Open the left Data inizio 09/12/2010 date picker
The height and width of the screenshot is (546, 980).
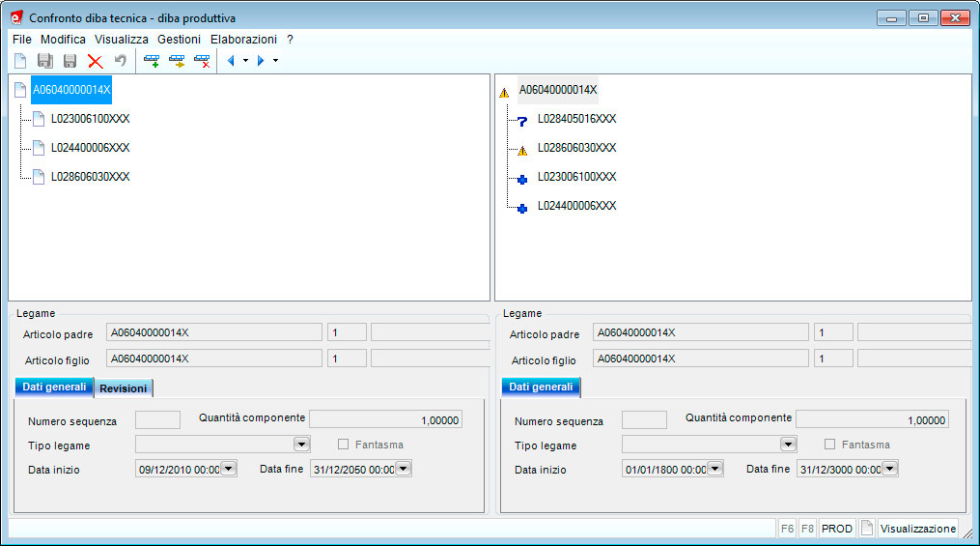coord(228,469)
